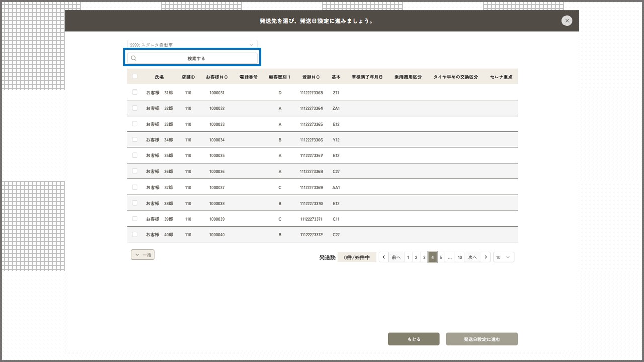
Task: Click the 店舗ID column header
Action: [188, 77]
